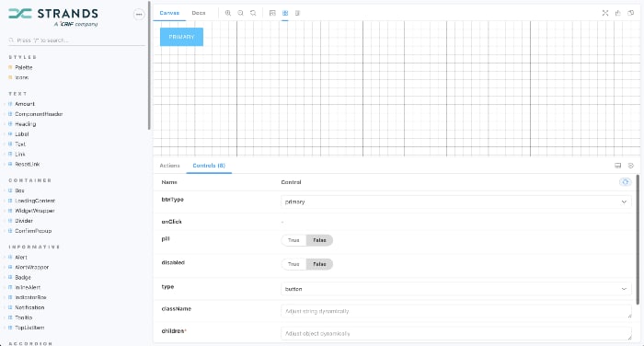The image size is (644, 346).
Task: Open the Palette styles link
Action: click(23, 67)
